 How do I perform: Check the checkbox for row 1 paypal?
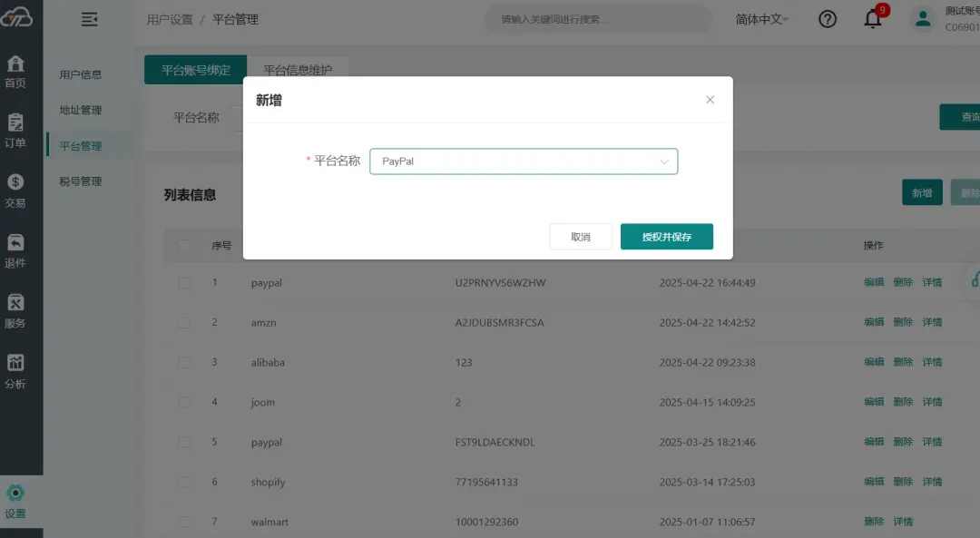[184, 283]
